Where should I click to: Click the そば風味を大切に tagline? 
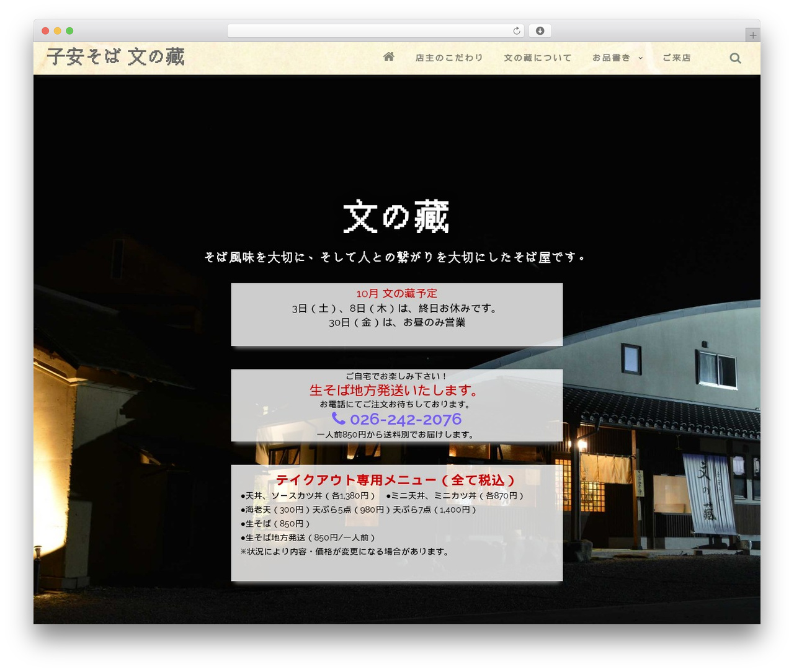pos(396,257)
